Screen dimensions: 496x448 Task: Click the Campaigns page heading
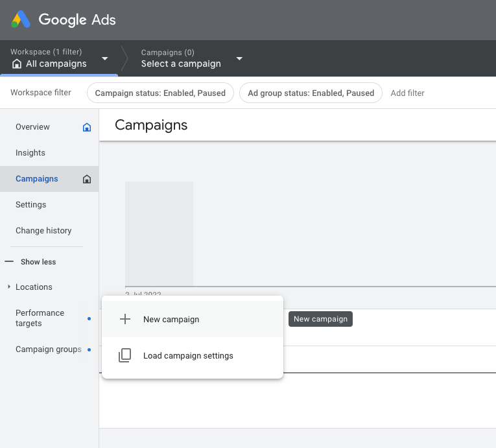point(151,125)
